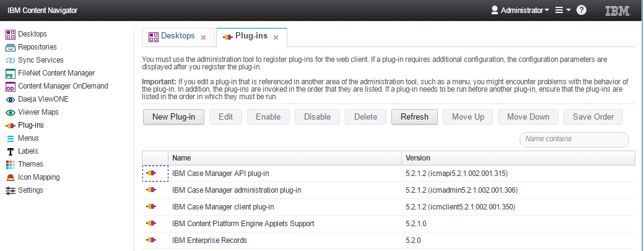Click the Content Manager OnDemand OD icon

pos(11,87)
